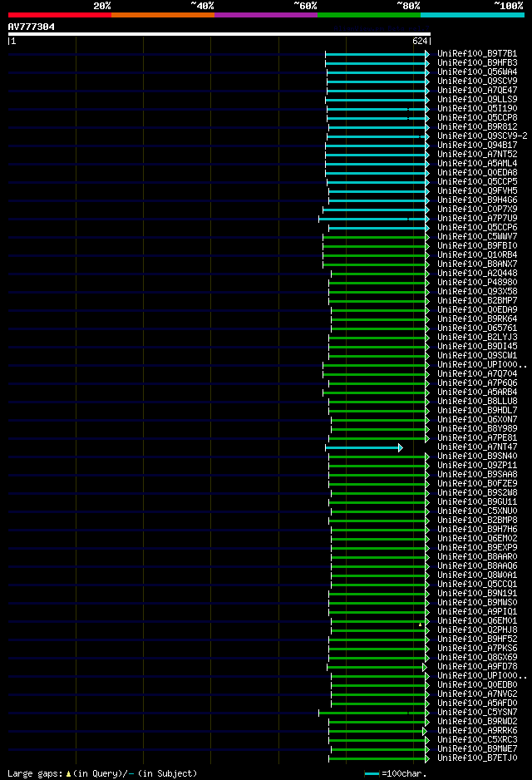The image size is (532, 780).
Task: Click the short cyan alignment bar for A7NT47
Action: (x=362, y=448)
